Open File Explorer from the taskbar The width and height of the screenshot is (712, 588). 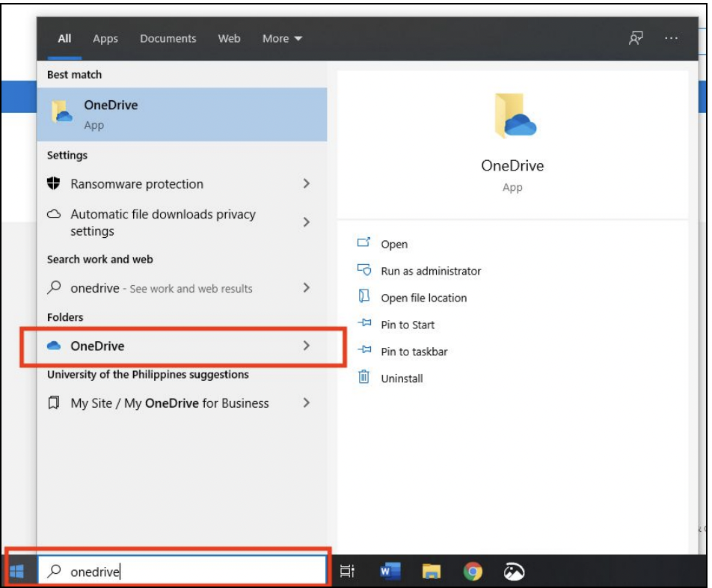click(431, 572)
